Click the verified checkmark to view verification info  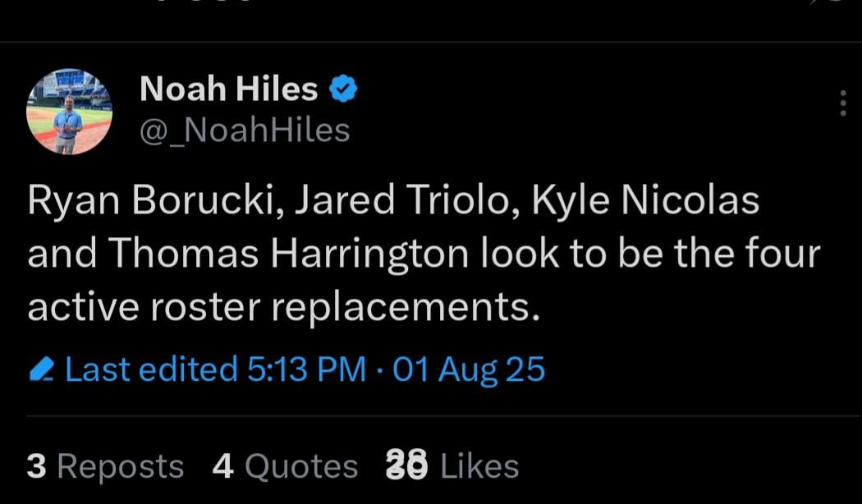tap(343, 88)
